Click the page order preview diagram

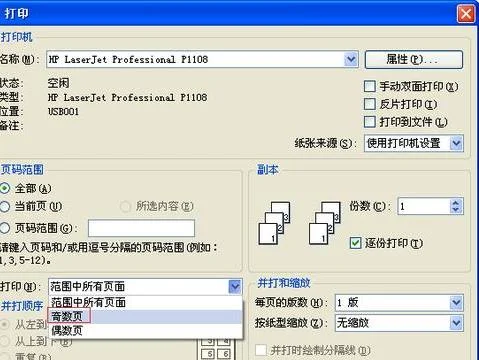(x=216, y=348)
